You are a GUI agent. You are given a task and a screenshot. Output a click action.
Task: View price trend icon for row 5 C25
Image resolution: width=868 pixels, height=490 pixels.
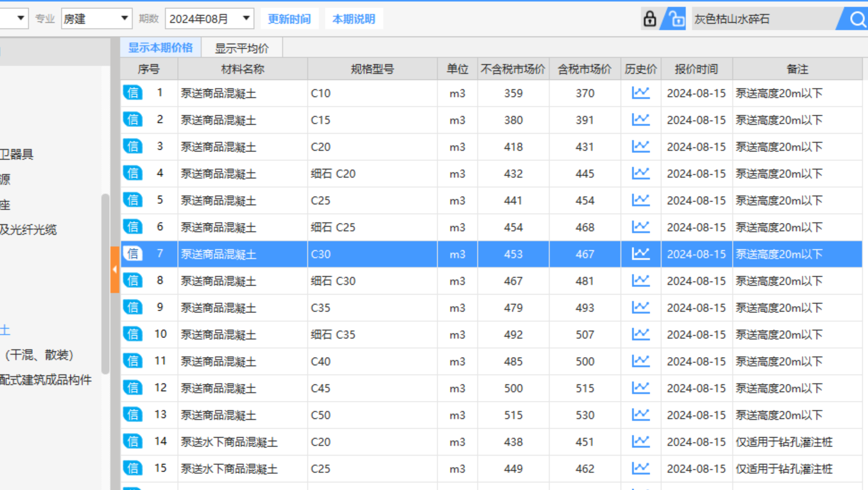641,200
